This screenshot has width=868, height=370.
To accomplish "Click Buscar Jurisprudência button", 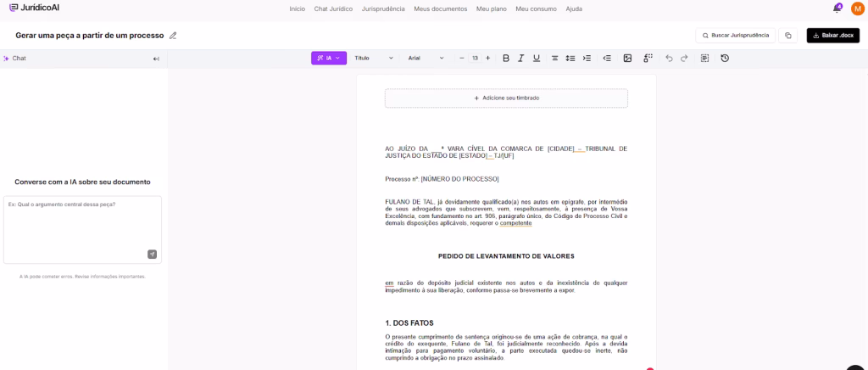I will coord(735,36).
